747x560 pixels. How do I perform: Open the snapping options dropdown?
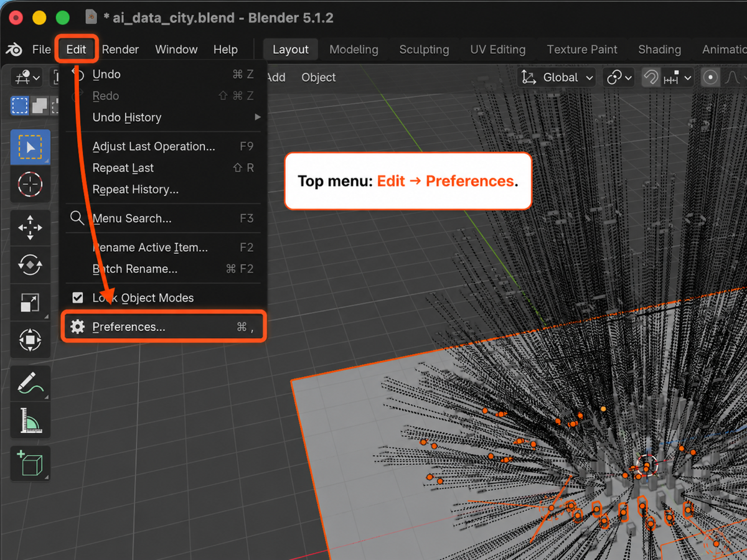pyautogui.click(x=678, y=78)
